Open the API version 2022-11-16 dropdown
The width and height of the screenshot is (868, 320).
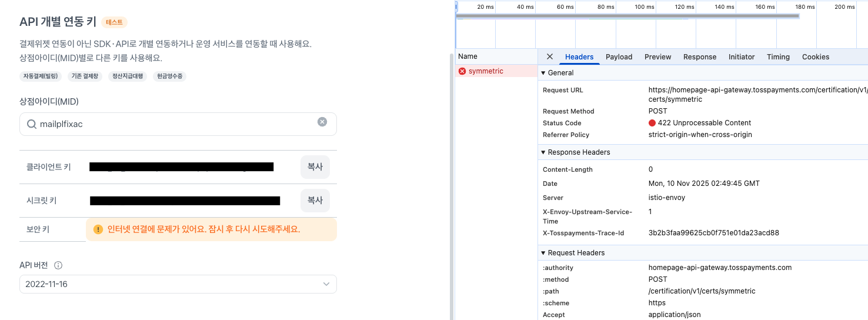point(178,284)
